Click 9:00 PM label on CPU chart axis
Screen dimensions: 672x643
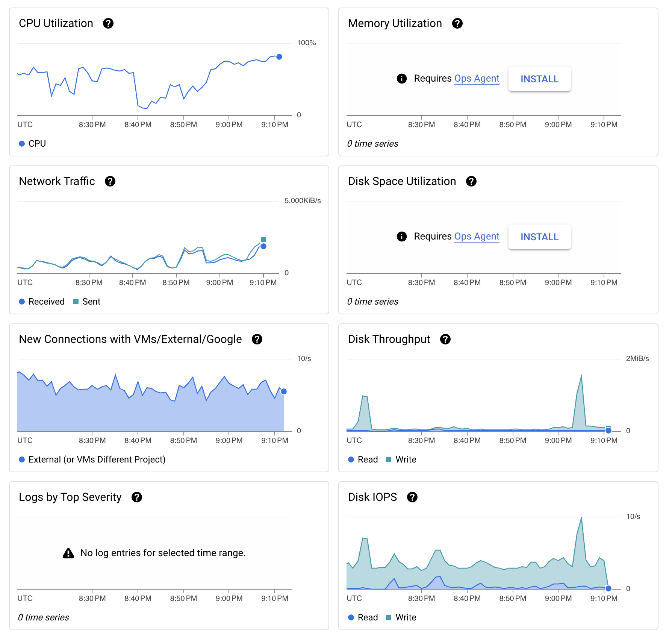229,124
